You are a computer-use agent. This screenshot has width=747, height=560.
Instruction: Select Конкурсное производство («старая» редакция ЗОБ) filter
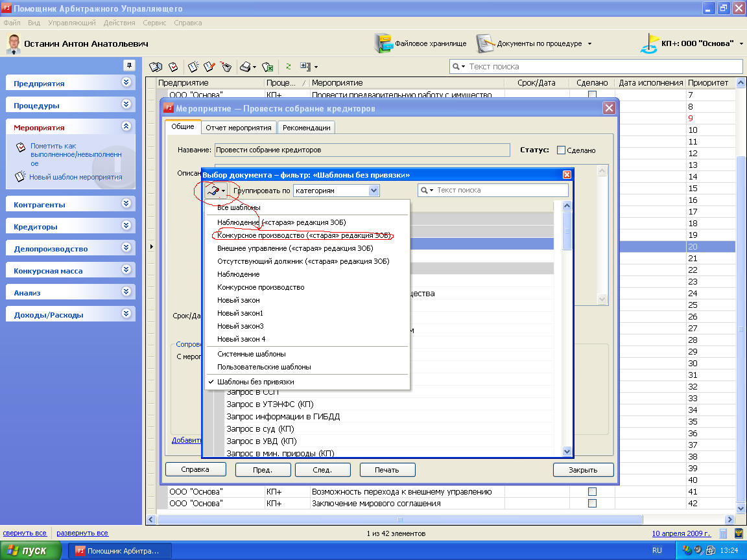coord(307,235)
